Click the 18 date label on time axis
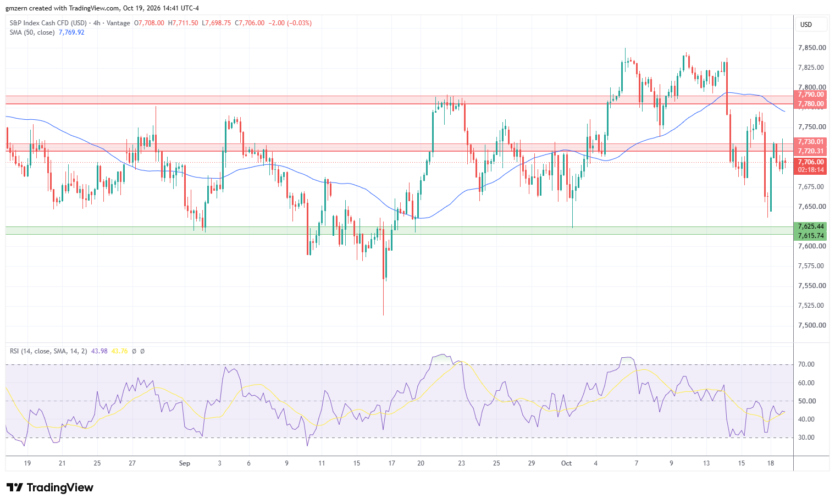Viewport: 835px width, 504px height. coord(771,463)
